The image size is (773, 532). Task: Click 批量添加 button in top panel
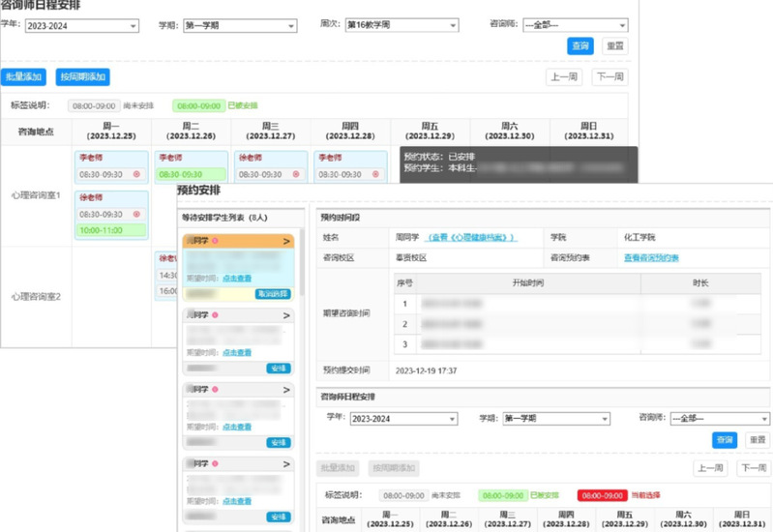[x=23, y=76]
